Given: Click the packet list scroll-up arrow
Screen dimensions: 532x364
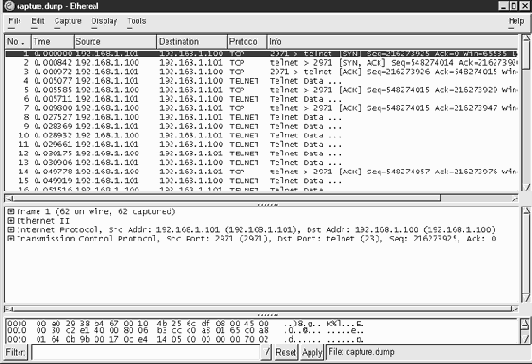Looking at the screenshot, I should point(526,38).
